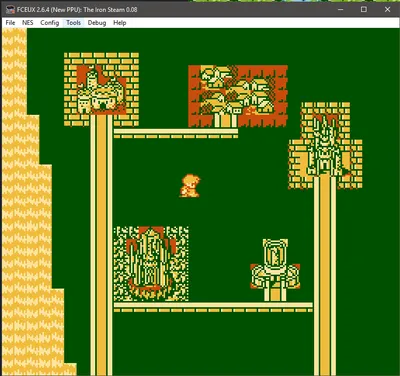Select the spired tower castle on right
Viewport: 400px width, 376px height.
pos(325,146)
